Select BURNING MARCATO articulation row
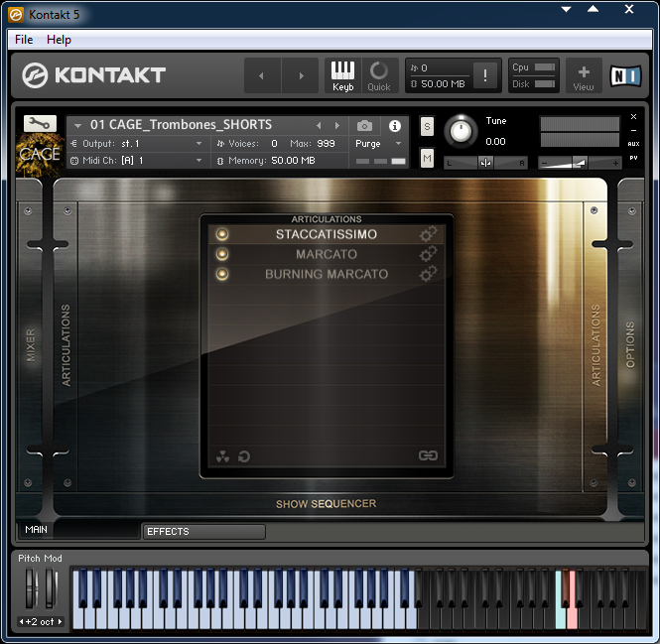 (327, 274)
